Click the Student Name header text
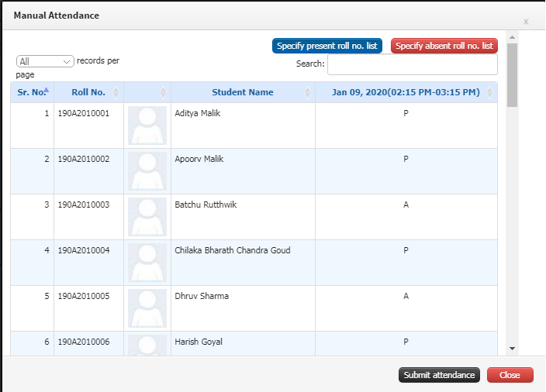The image size is (546, 392). click(x=243, y=92)
